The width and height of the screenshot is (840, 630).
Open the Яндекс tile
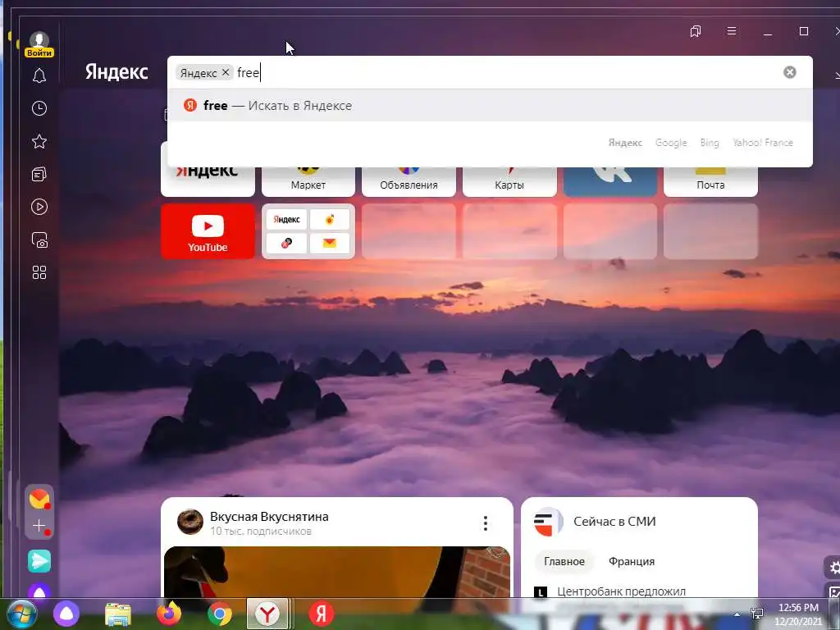[x=208, y=181]
